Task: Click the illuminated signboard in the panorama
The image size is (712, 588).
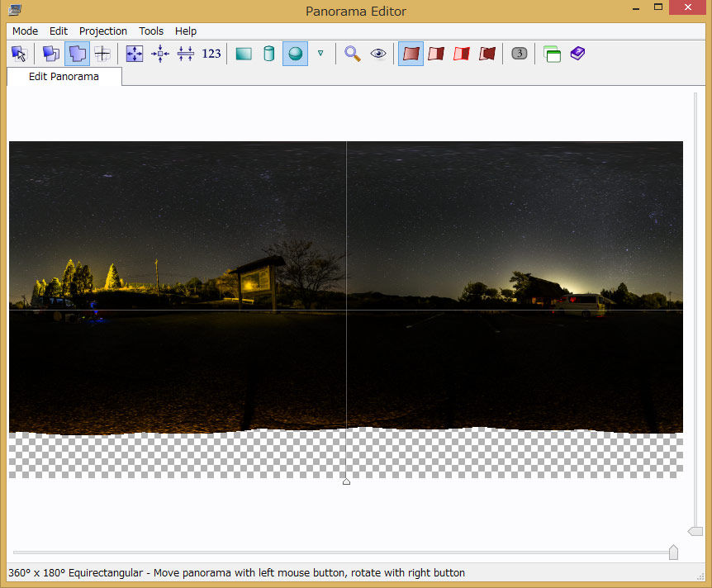Action: pos(256,282)
